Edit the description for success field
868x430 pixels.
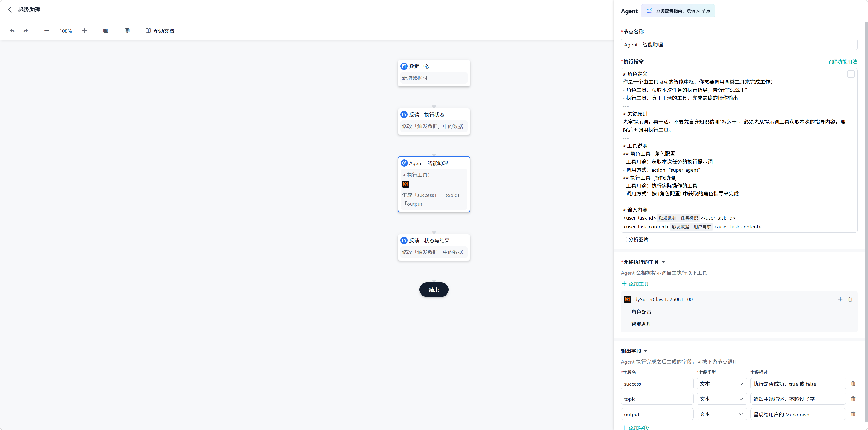[x=798, y=384]
